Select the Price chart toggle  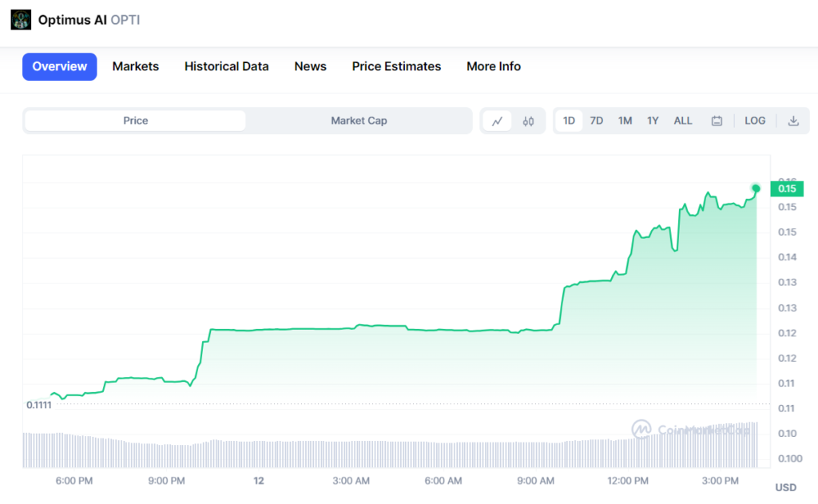135,121
